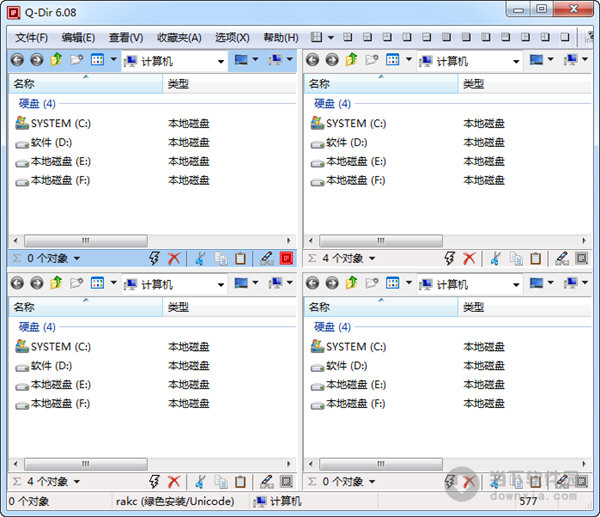The width and height of the screenshot is (600, 517).
Task: Sort bottom-right pane by 名称 column
Action: pyautogui.click(x=381, y=307)
